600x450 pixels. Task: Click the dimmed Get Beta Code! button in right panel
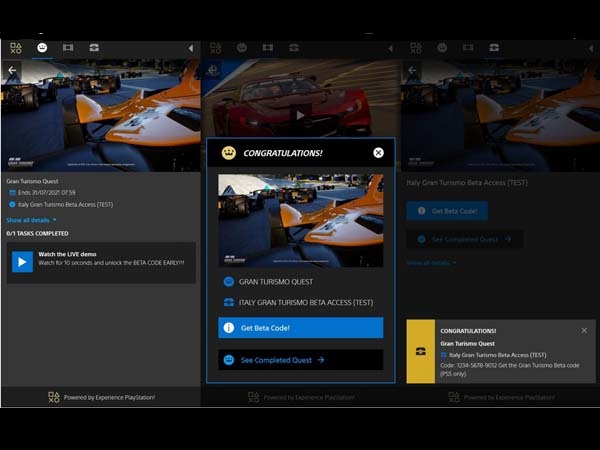point(447,211)
